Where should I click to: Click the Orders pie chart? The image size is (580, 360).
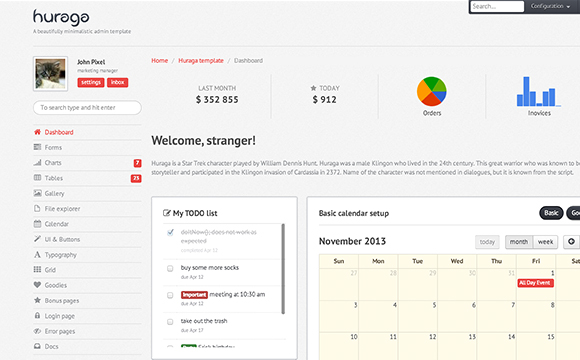432,91
